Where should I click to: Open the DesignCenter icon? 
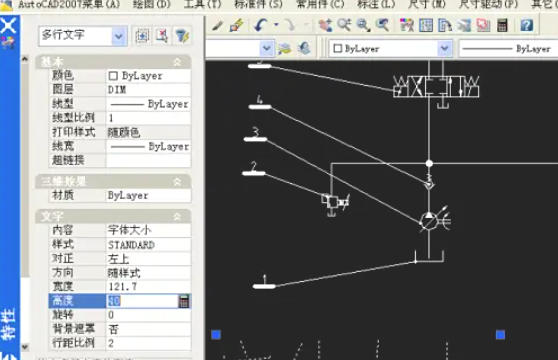tap(426, 25)
